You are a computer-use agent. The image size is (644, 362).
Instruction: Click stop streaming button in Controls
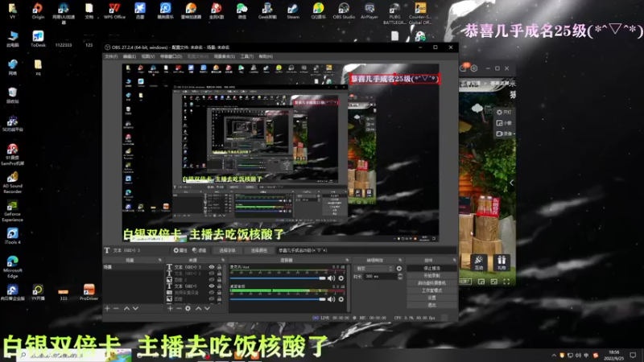431,269
